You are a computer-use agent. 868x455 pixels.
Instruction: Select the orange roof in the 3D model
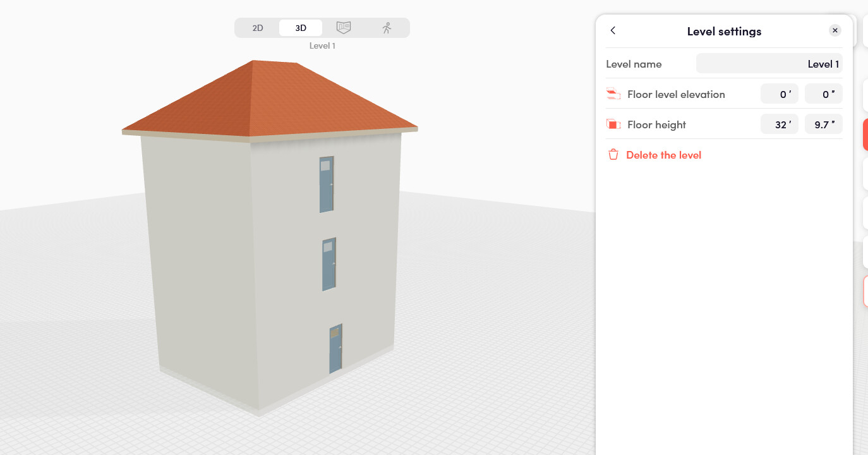click(x=272, y=101)
